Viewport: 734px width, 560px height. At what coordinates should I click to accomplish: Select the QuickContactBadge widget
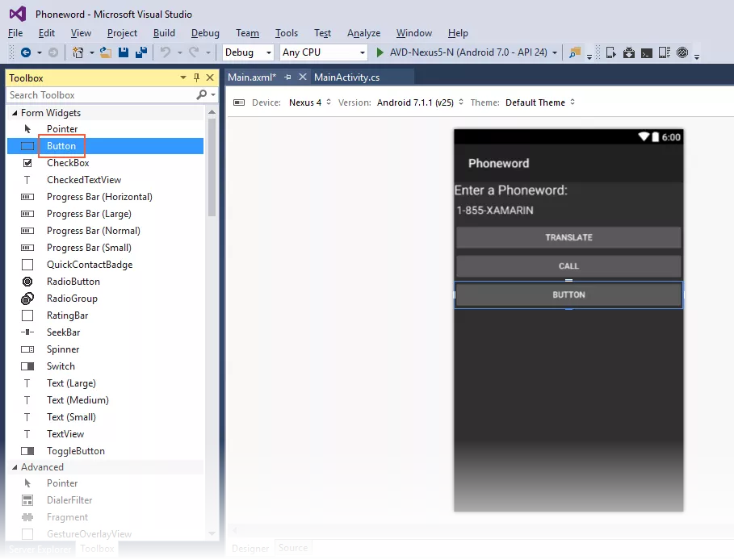[106, 265]
